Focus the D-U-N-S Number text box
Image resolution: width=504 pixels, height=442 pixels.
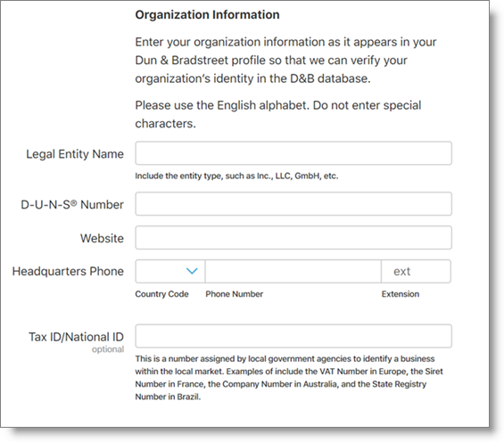[x=293, y=204]
